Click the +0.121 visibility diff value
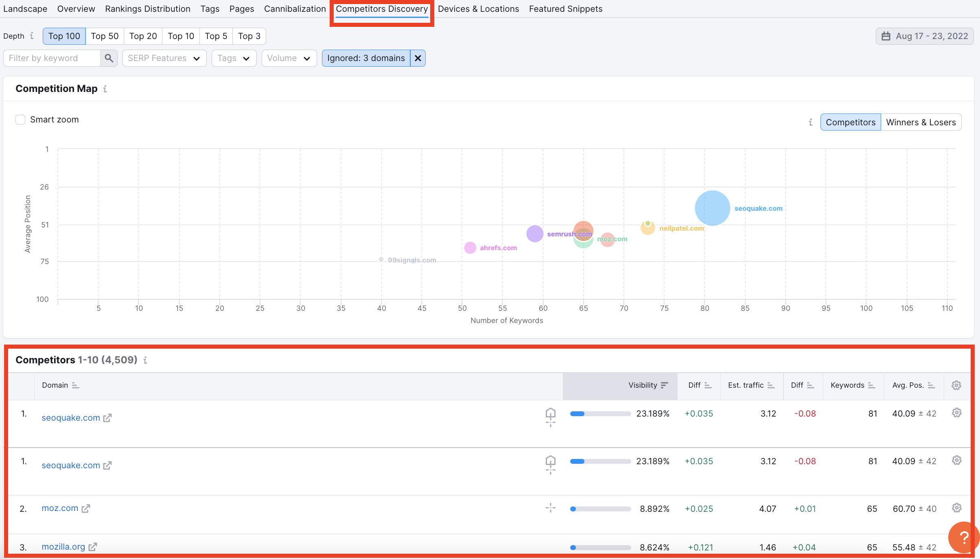The image size is (980, 559). 700,548
